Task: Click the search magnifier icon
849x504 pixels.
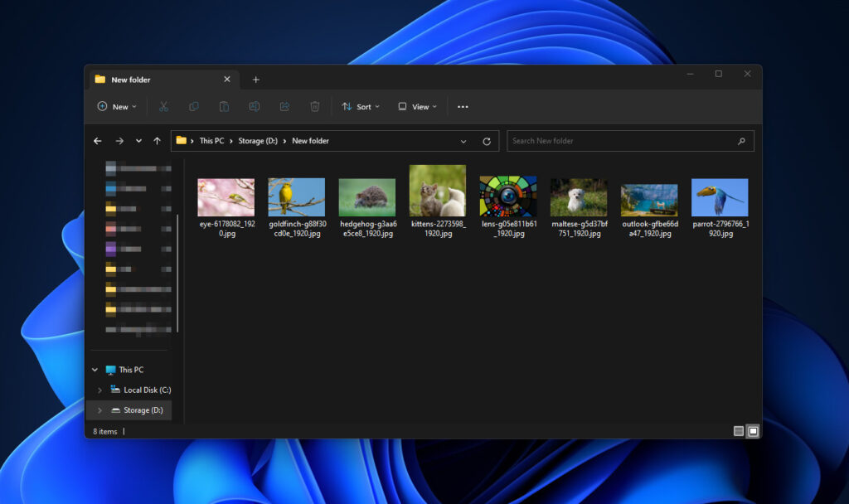Action: tap(741, 141)
